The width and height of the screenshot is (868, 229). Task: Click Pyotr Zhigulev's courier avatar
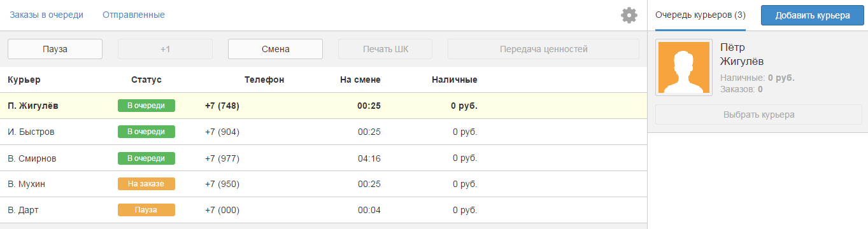(684, 67)
